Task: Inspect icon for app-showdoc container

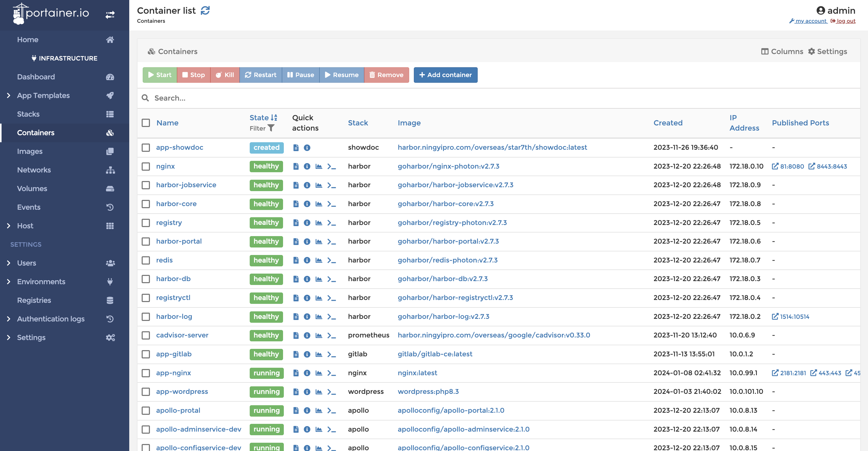Action: click(307, 148)
